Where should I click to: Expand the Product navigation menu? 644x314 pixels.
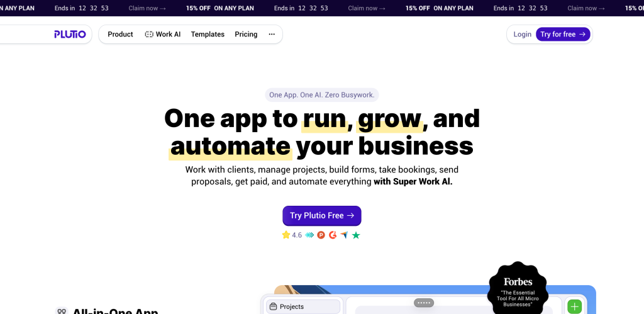[120, 35]
